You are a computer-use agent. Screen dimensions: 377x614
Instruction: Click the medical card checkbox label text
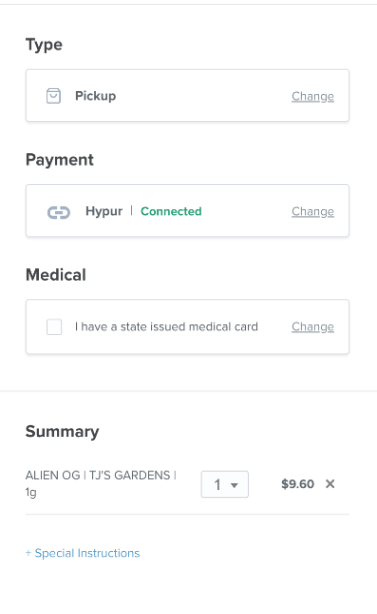click(x=166, y=327)
